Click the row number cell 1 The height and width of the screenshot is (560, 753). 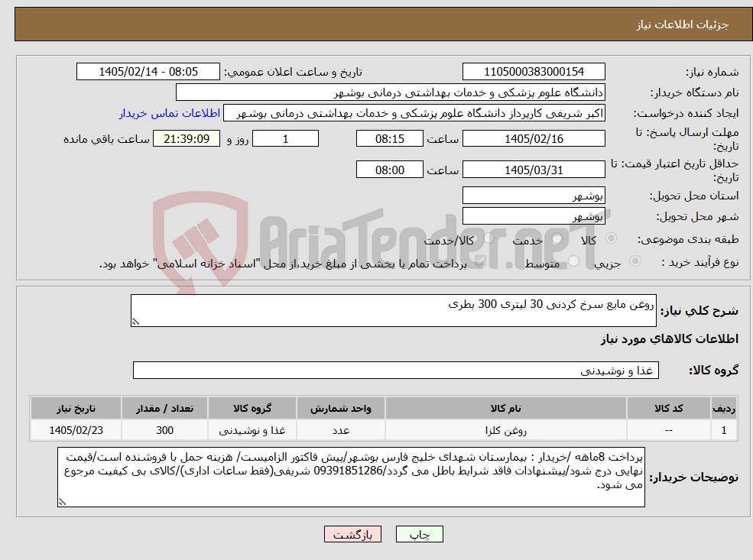pyautogui.click(x=724, y=430)
